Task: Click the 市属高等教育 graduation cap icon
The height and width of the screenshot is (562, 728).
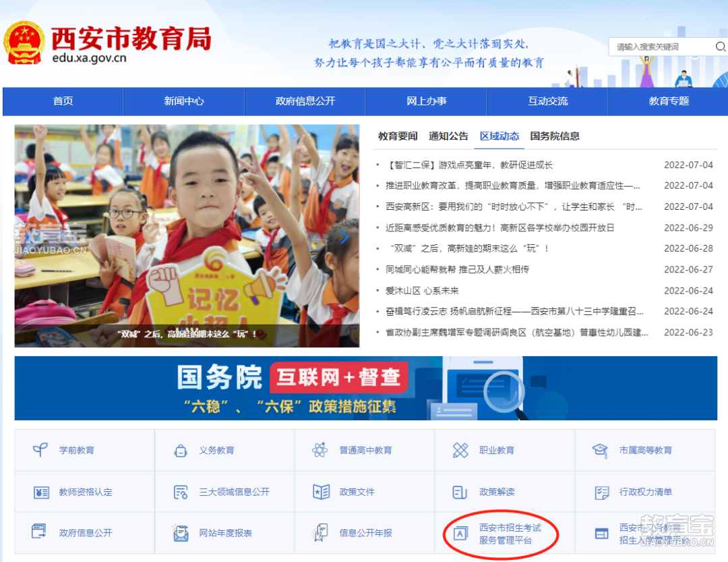Action: [601, 450]
